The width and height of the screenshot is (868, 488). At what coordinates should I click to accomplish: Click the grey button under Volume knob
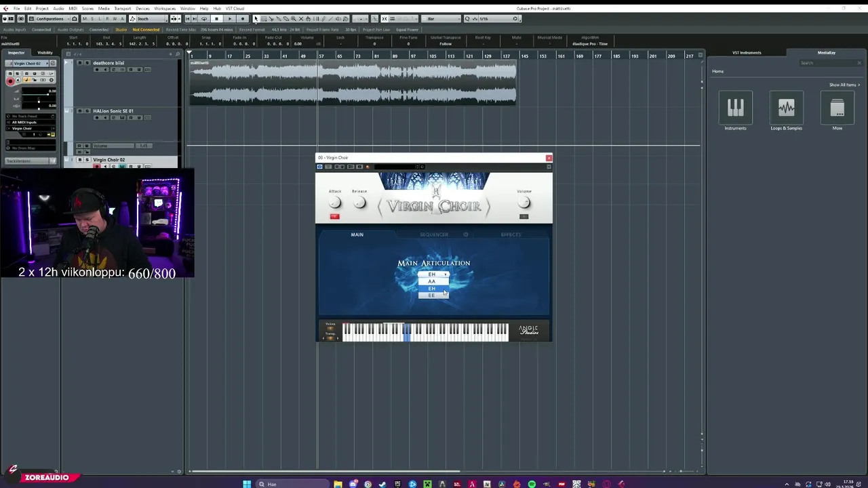coord(524,216)
